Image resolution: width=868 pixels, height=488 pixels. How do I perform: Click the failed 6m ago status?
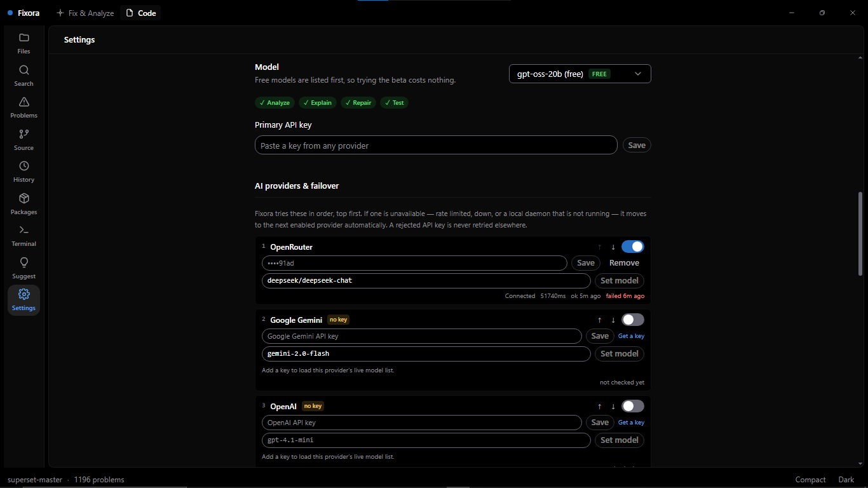pyautogui.click(x=625, y=296)
